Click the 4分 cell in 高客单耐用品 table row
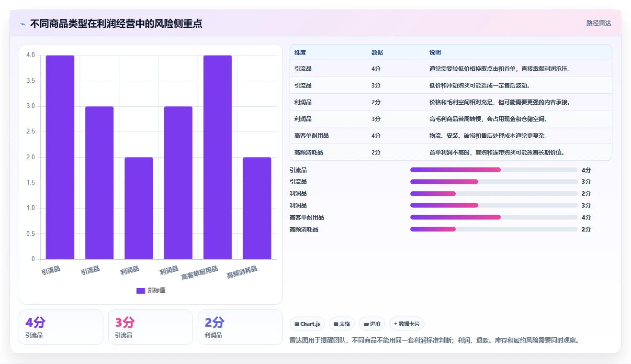Viewport: 631px width, 364px height. (x=376, y=136)
